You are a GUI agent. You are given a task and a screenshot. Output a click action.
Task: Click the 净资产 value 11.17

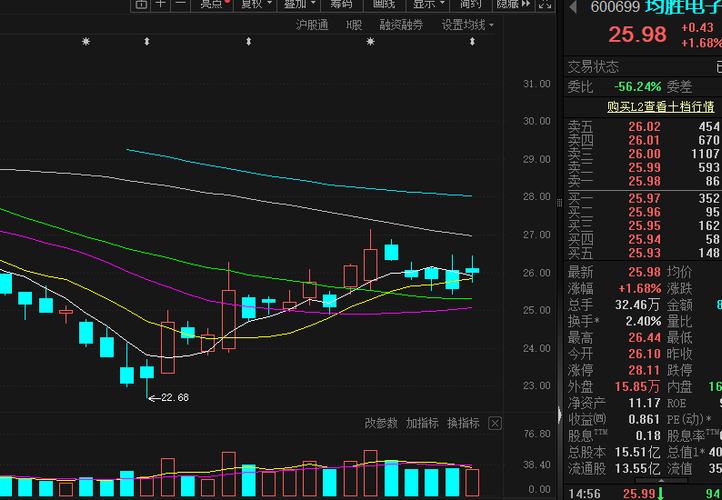pos(644,403)
